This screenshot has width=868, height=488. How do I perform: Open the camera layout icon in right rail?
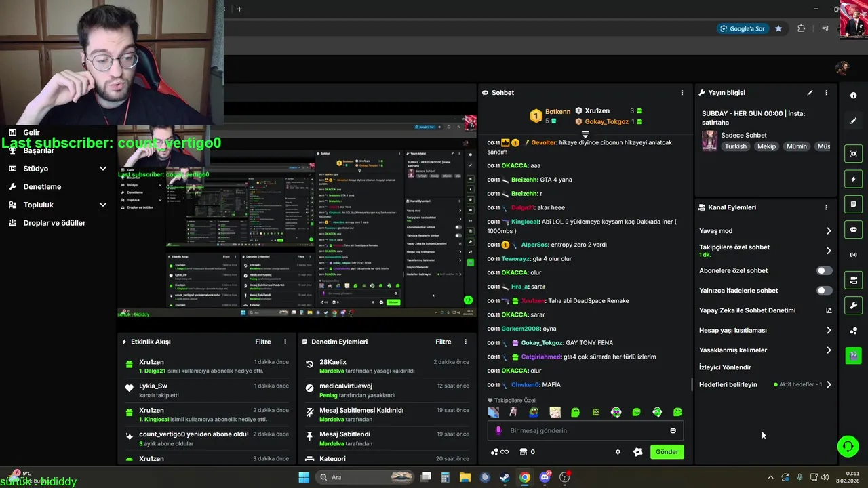click(x=853, y=280)
